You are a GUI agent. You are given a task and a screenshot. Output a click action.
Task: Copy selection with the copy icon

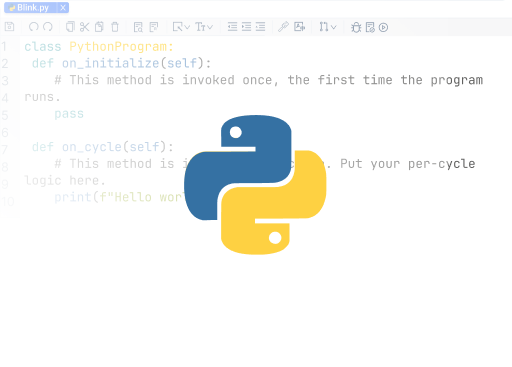(70, 27)
